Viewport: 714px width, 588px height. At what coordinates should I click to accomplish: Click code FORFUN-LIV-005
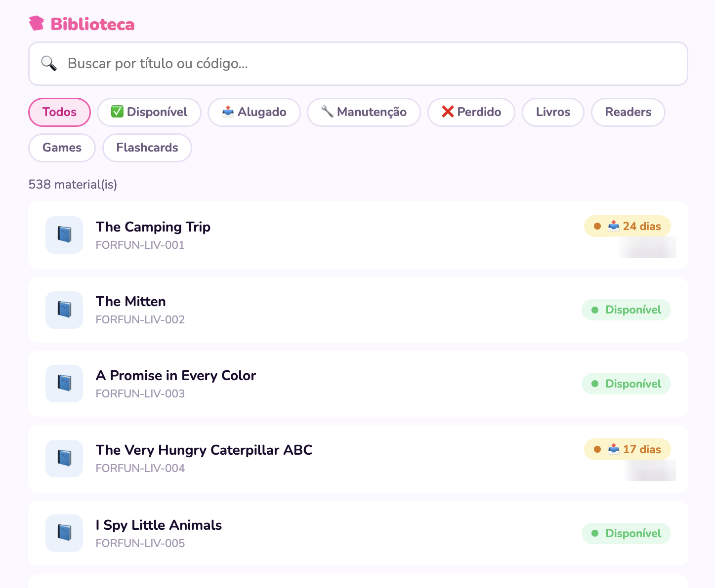pos(140,544)
